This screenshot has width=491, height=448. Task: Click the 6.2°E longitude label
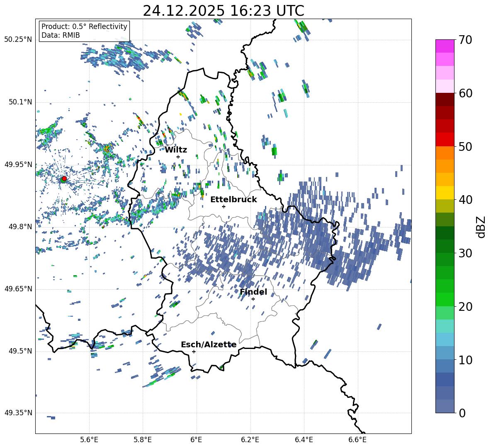tap(250, 440)
